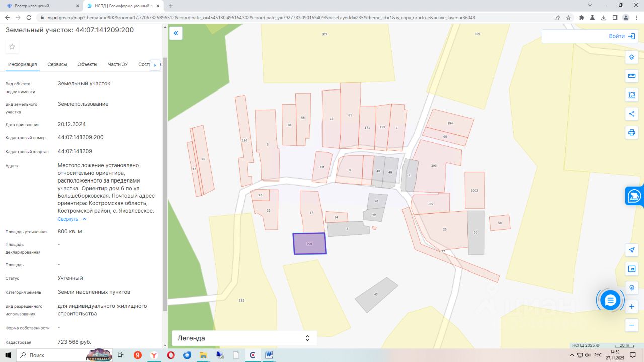The width and height of the screenshot is (644, 362).
Task: Click Земли населенных пунктов category text
Action: pyautogui.click(x=94, y=292)
